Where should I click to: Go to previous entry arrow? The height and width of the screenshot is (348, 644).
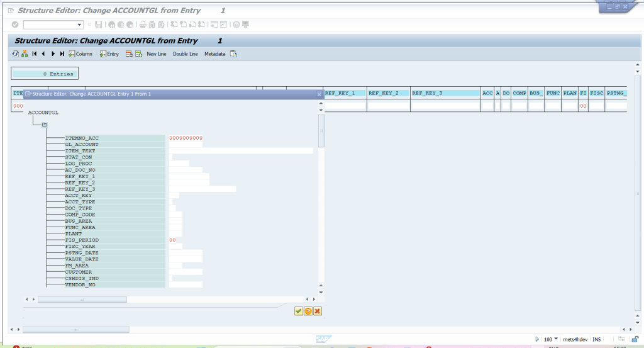pos(43,54)
